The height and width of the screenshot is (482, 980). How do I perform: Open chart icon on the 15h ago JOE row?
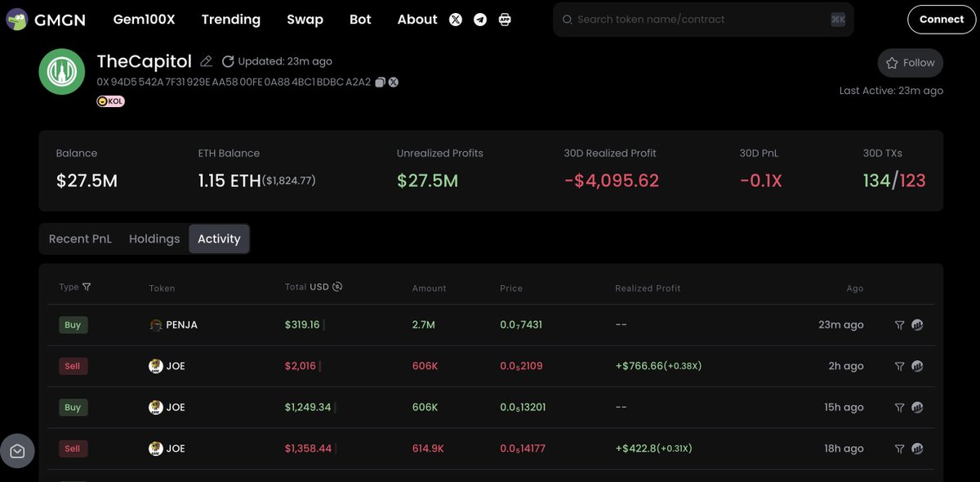click(x=917, y=407)
